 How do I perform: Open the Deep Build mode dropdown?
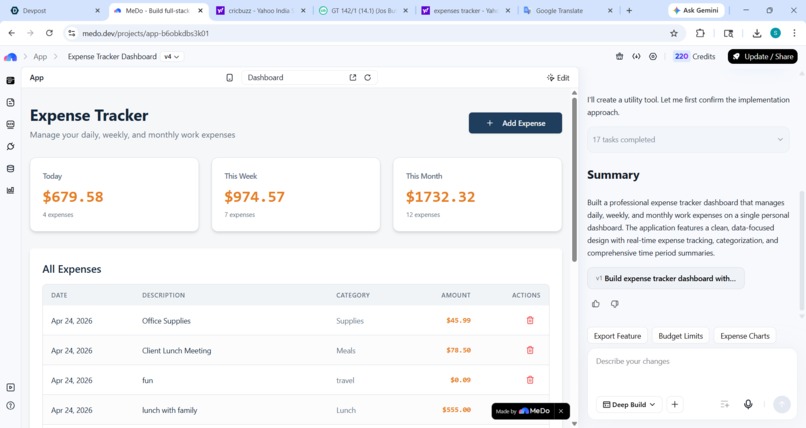point(629,404)
